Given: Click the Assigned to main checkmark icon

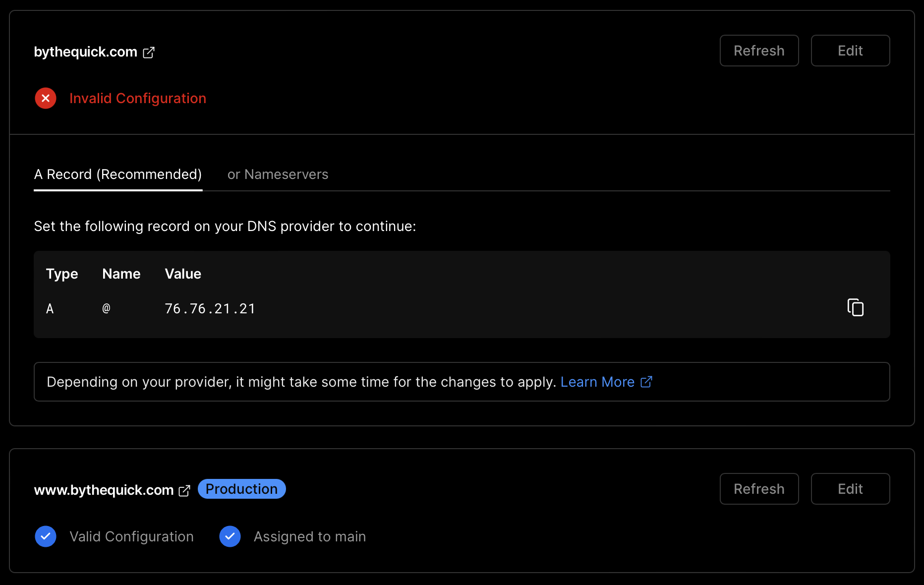Looking at the screenshot, I should (230, 536).
